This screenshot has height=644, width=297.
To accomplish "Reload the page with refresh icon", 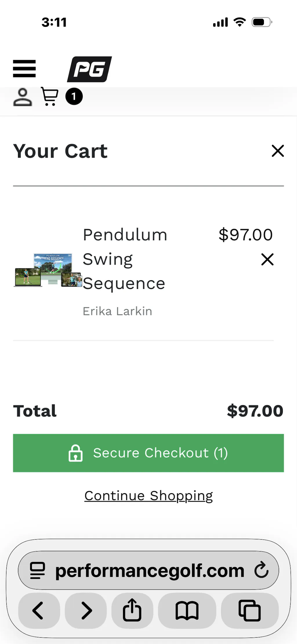I will pos(262,570).
